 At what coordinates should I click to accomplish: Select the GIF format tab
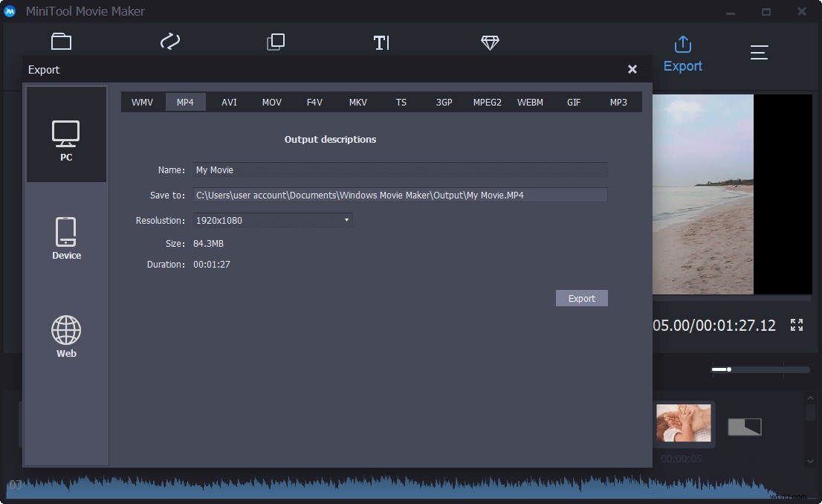[x=573, y=102]
